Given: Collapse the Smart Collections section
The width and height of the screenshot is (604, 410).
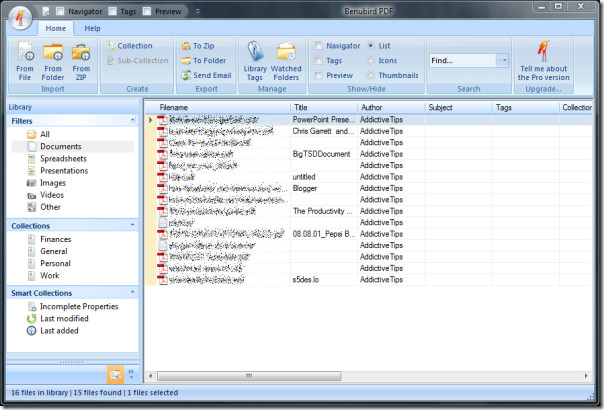Looking at the screenshot, I should pyautogui.click(x=133, y=292).
